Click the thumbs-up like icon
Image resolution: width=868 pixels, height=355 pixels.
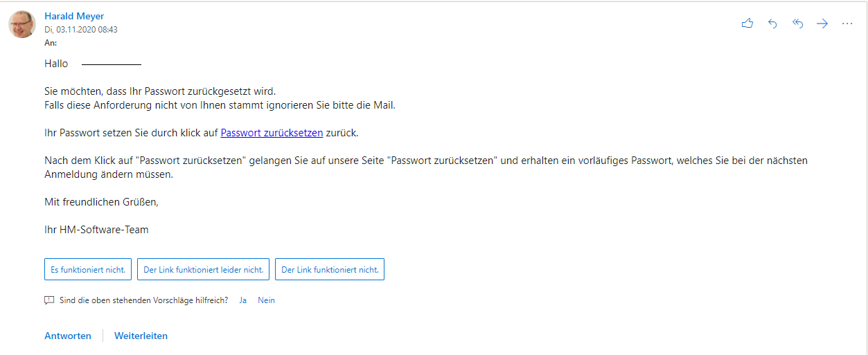click(x=747, y=24)
